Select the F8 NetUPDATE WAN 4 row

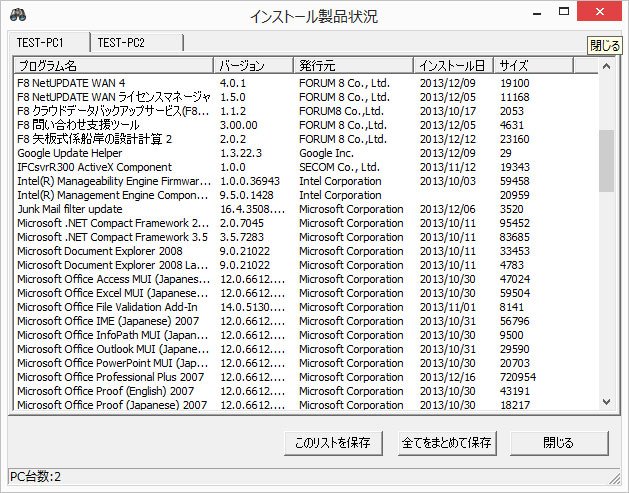coord(306,83)
